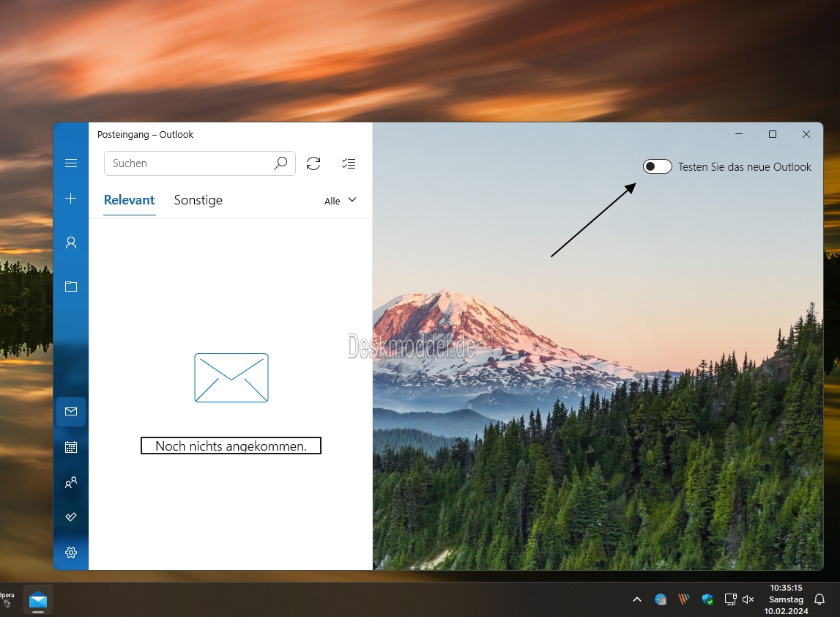Viewport: 840px width, 617px height.
Task: Expand the hamburger navigation menu
Action: click(71, 163)
